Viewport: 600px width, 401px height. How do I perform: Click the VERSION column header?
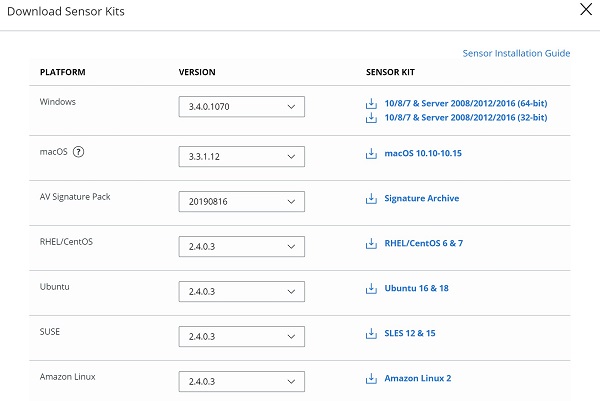[197, 72]
